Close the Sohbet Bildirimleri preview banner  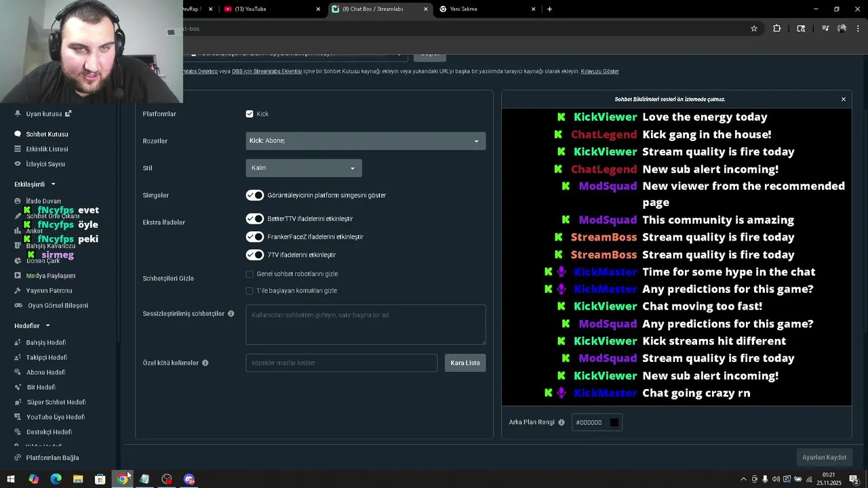coord(844,99)
